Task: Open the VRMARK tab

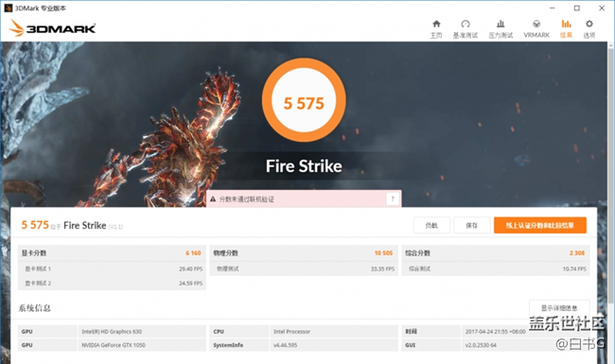Action: pos(536,29)
